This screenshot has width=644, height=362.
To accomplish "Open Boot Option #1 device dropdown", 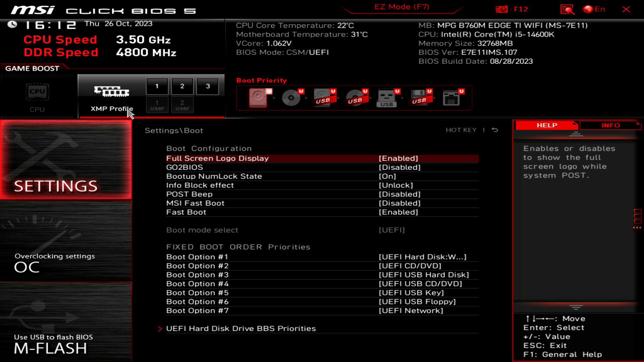I will (x=422, y=257).
